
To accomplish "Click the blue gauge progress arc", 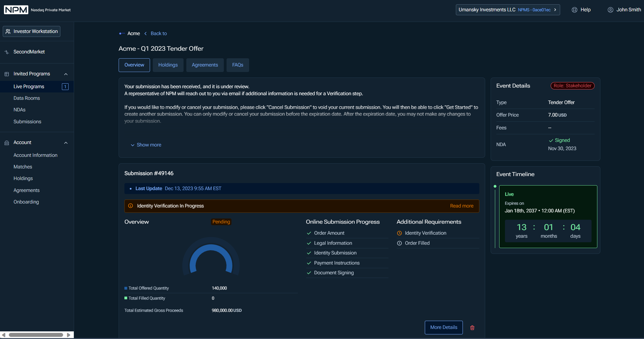I will [211, 248].
